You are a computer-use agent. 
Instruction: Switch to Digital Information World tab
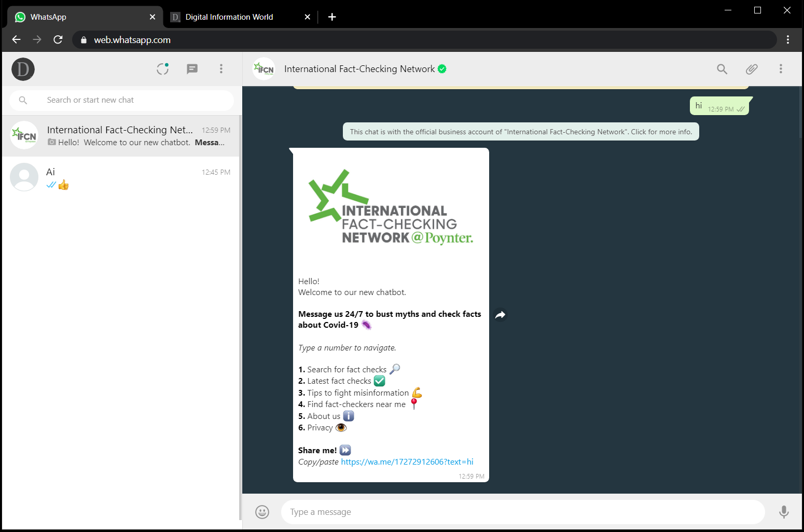241,17
